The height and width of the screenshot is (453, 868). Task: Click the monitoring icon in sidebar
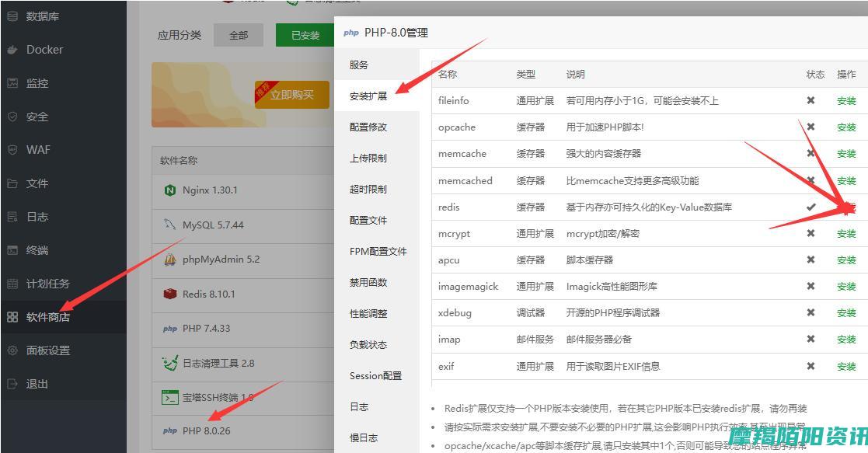point(12,83)
